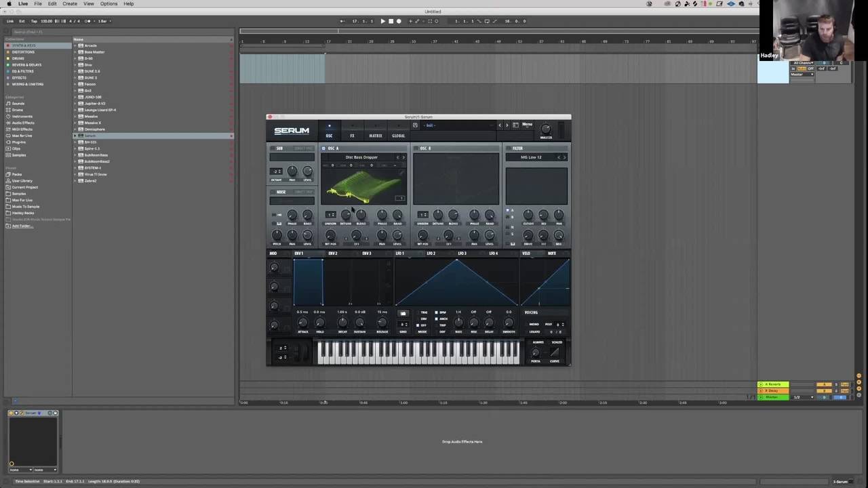Image resolution: width=868 pixels, height=488 pixels.
Task: Start playback with the transport Play button
Action: pos(382,21)
